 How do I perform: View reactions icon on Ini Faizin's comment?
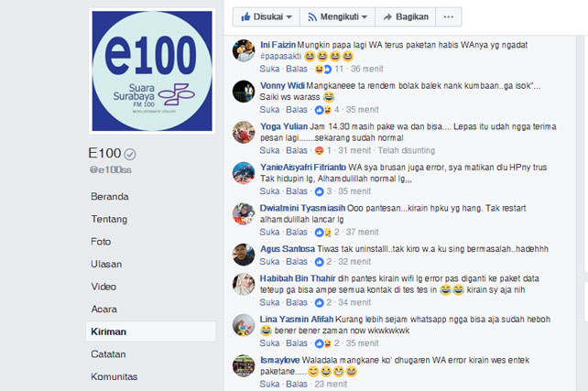[323, 69]
